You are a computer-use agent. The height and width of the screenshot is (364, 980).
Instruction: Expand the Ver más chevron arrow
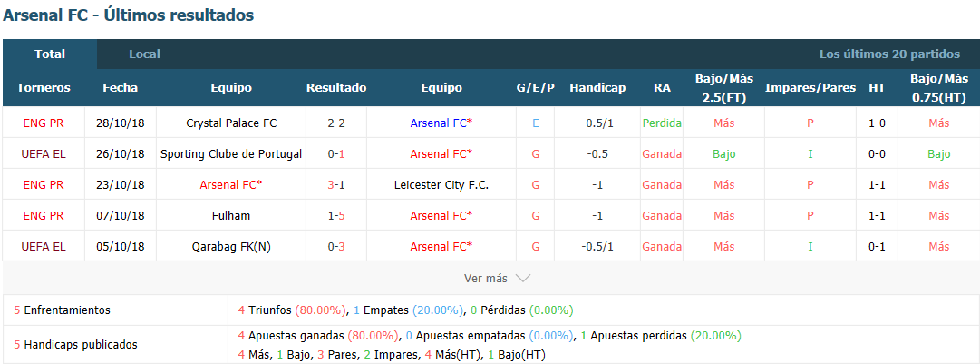click(x=522, y=279)
